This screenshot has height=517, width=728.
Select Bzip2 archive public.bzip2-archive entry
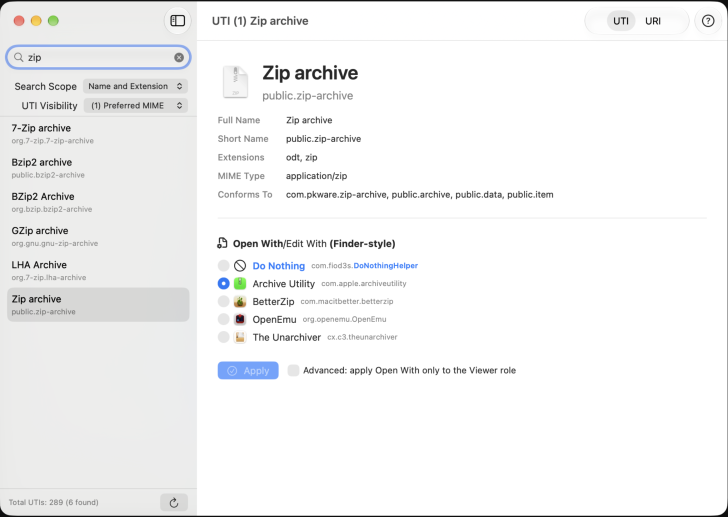pos(98,168)
